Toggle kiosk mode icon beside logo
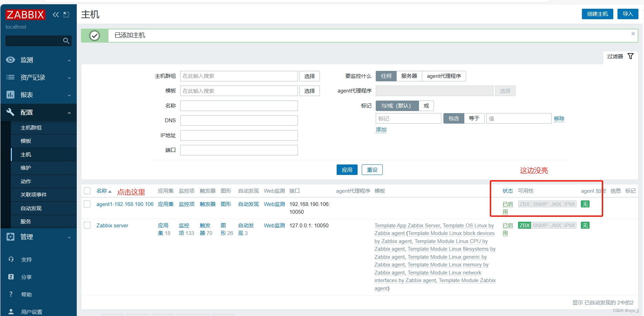644x316 pixels. point(66,15)
